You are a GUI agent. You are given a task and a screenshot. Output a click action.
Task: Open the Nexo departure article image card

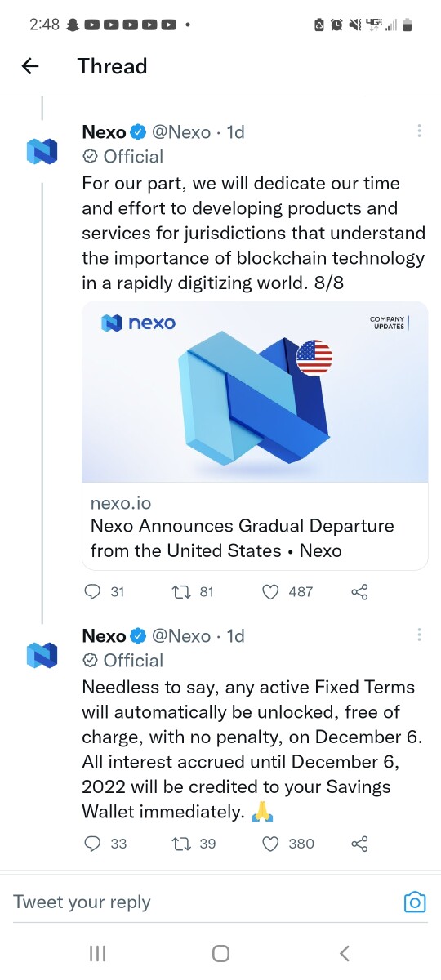pos(255,392)
